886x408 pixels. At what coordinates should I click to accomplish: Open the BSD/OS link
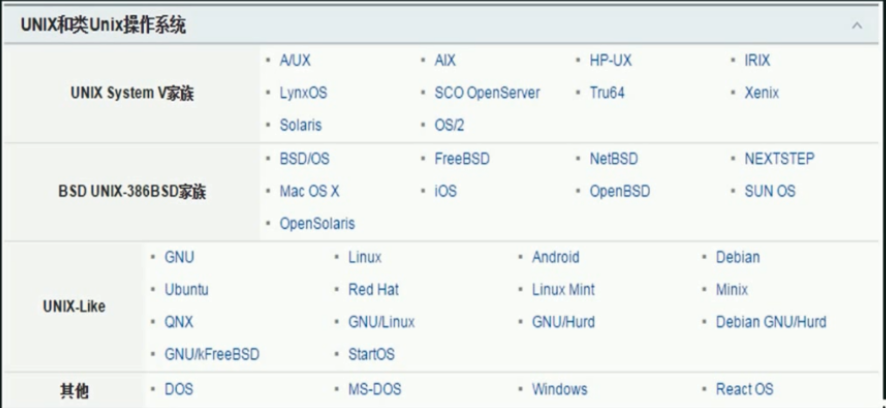(x=304, y=159)
